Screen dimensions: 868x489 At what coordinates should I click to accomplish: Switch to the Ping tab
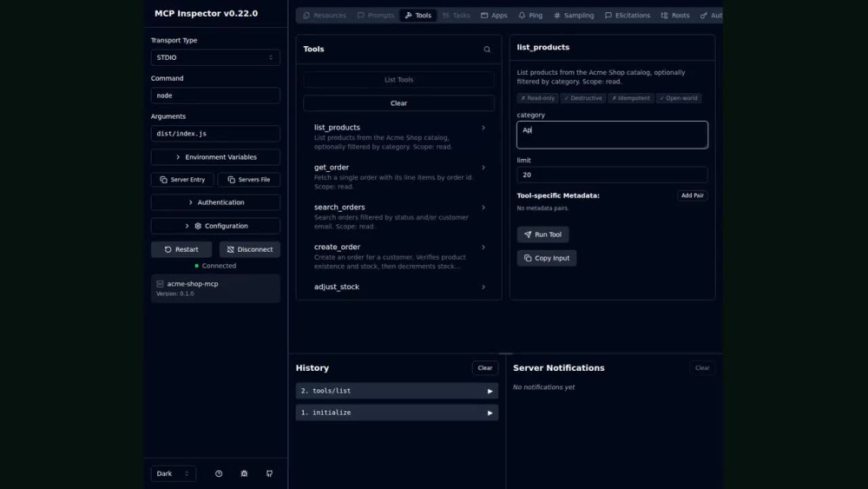point(530,16)
